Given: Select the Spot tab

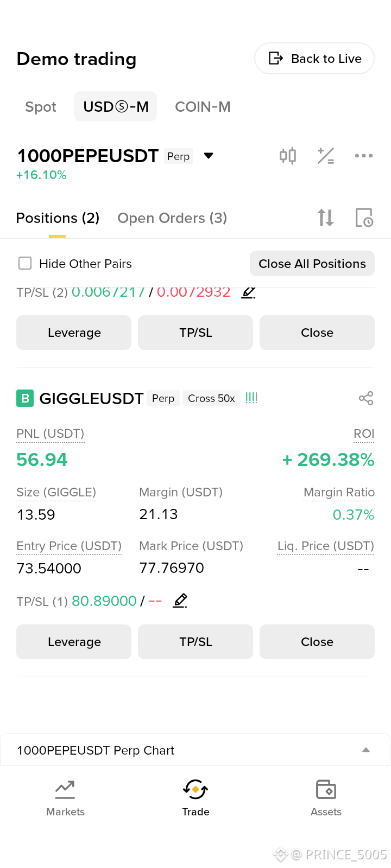Looking at the screenshot, I should tap(41, 107).
